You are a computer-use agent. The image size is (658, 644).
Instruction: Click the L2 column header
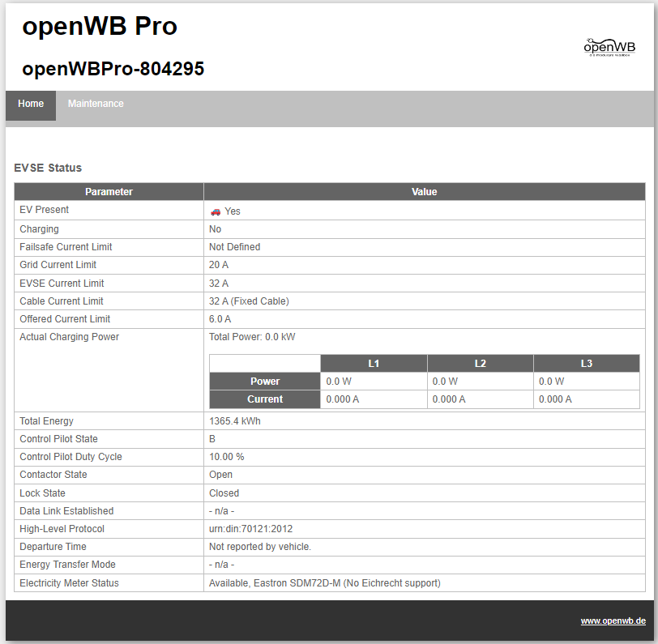480,364
